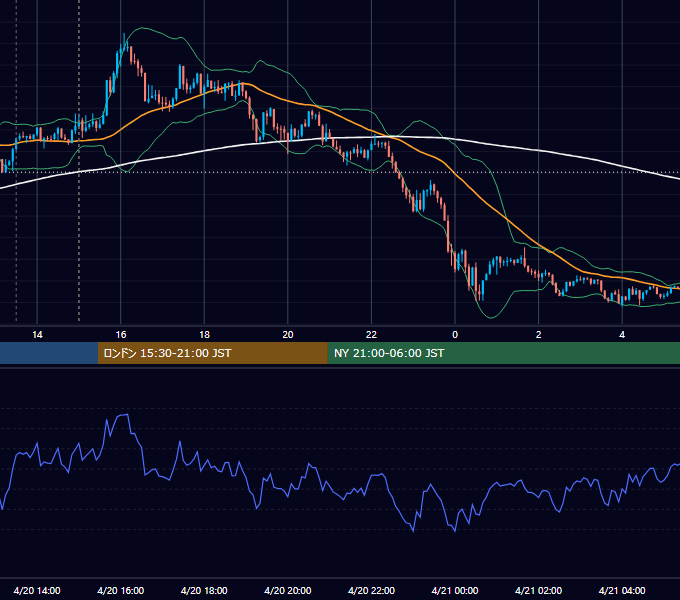
Task: Click the '0' midnight axis label
Action: click(x=455, y=335)
